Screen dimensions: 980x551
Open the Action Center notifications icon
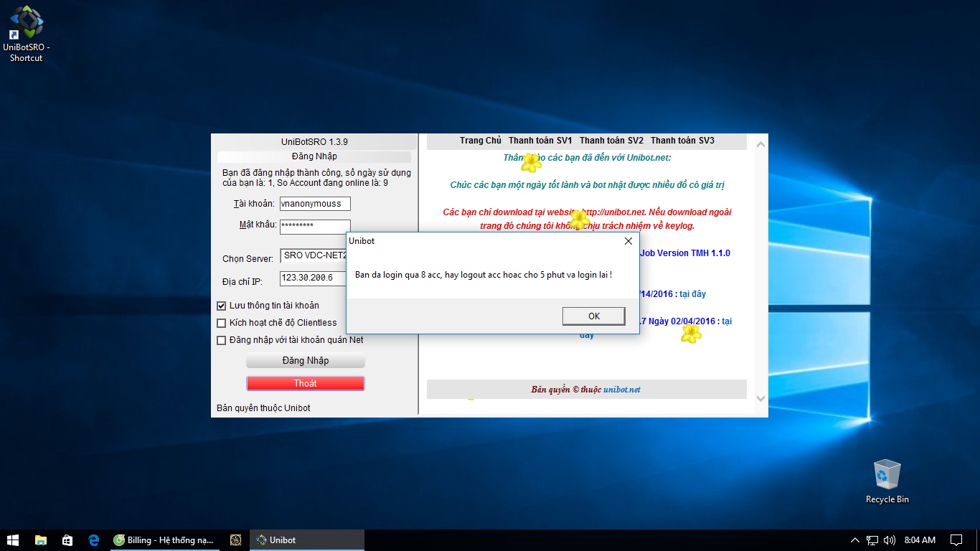pos(956,540)
